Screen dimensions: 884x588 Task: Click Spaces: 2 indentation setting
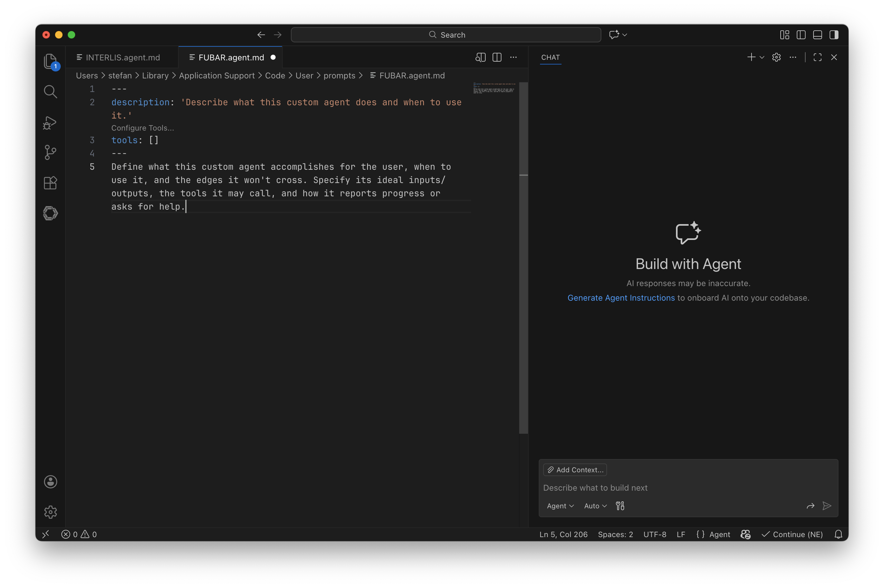(616, 534)
